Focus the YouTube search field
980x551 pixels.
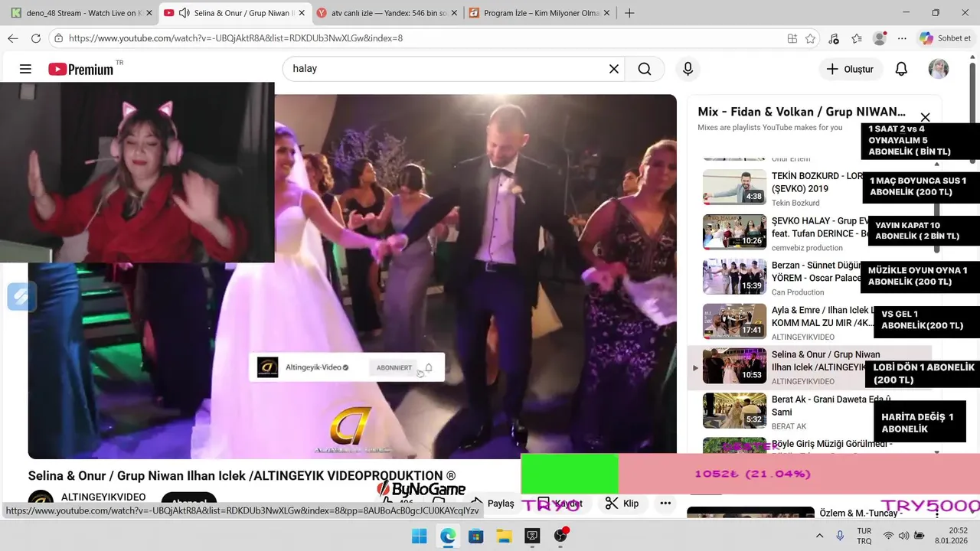coord(452,69)
